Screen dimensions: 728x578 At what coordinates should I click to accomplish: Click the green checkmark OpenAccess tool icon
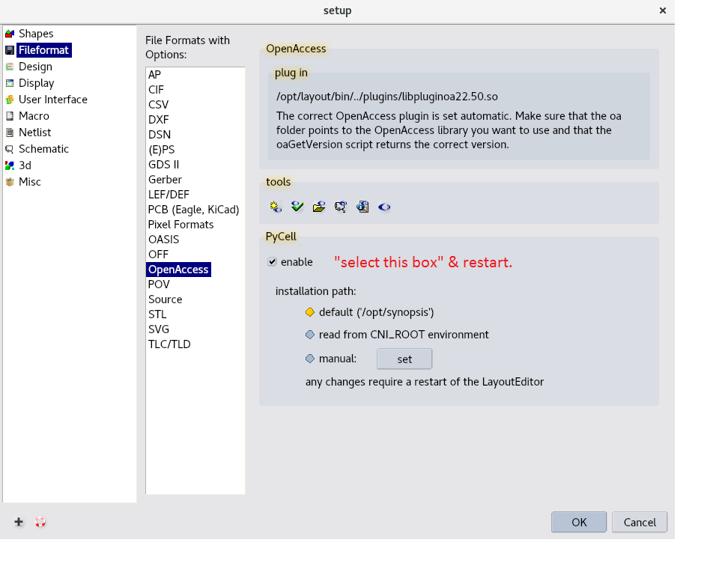(297, 207)
